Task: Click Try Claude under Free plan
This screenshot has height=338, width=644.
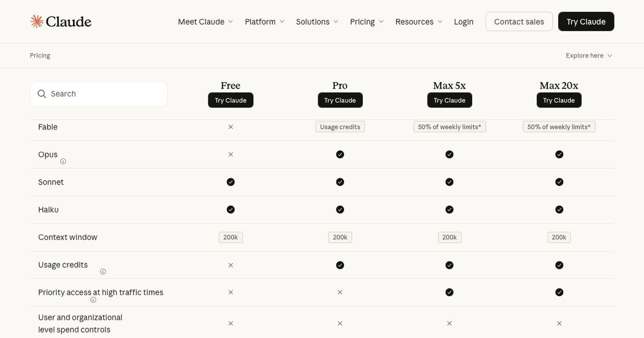Action: [231, 100]
